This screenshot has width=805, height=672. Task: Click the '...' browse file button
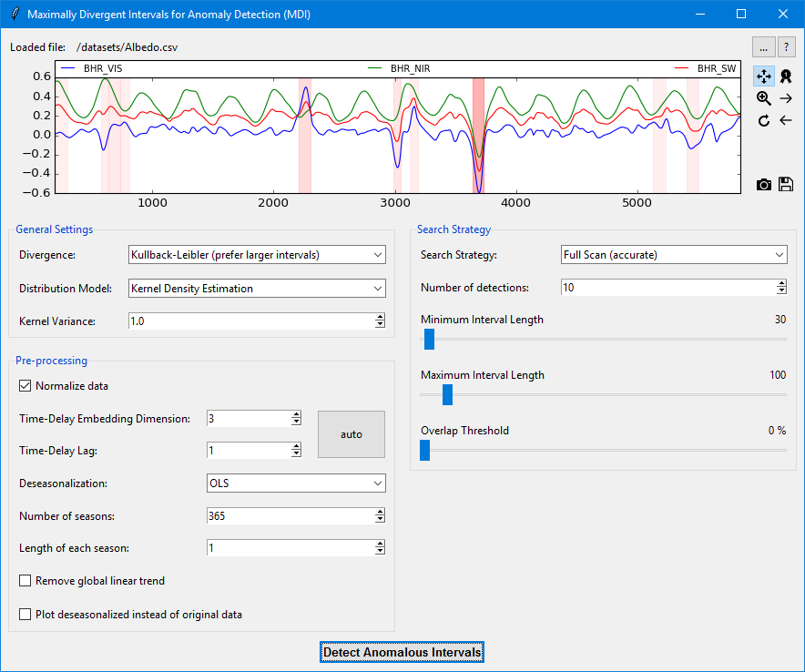(763, 46)
